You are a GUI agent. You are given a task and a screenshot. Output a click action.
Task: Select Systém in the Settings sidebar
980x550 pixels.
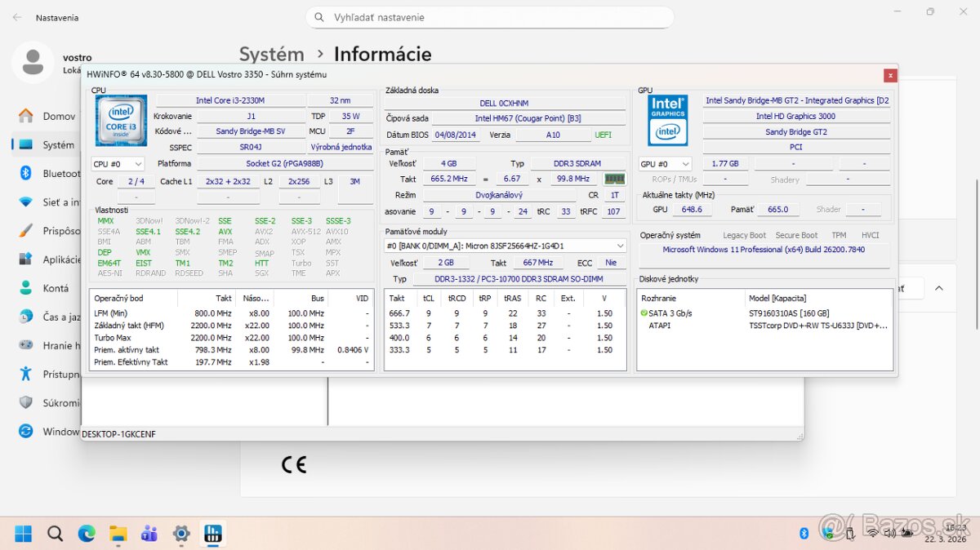[x=49, y=144]
